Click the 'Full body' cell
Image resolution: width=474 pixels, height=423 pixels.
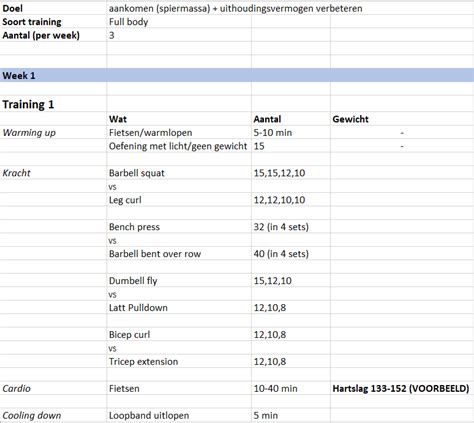click(179, 22)
